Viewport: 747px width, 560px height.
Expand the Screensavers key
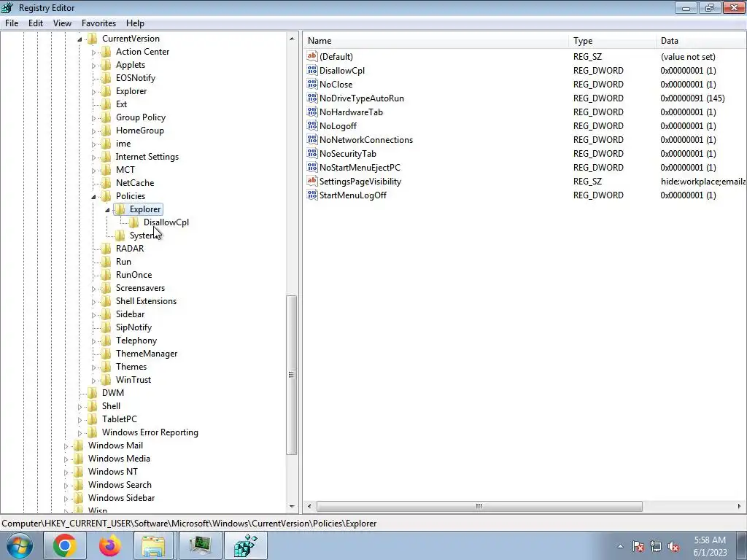pos(93,289)
